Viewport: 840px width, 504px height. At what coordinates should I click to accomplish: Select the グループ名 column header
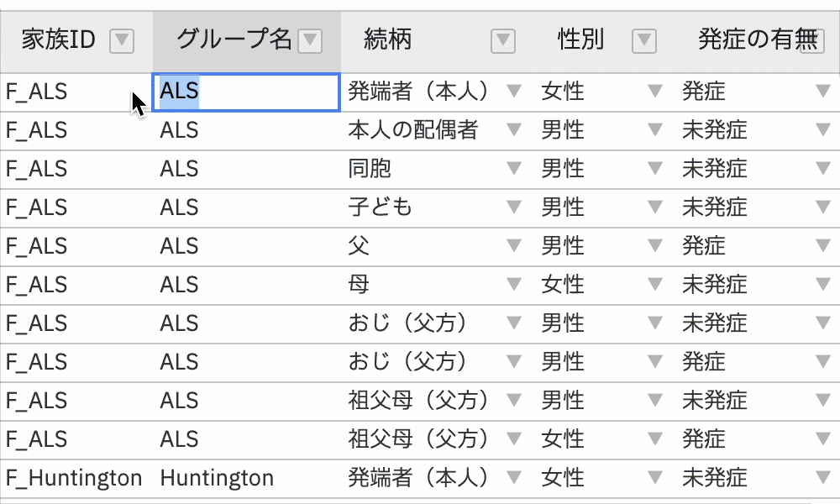click(x=234, y=39)
